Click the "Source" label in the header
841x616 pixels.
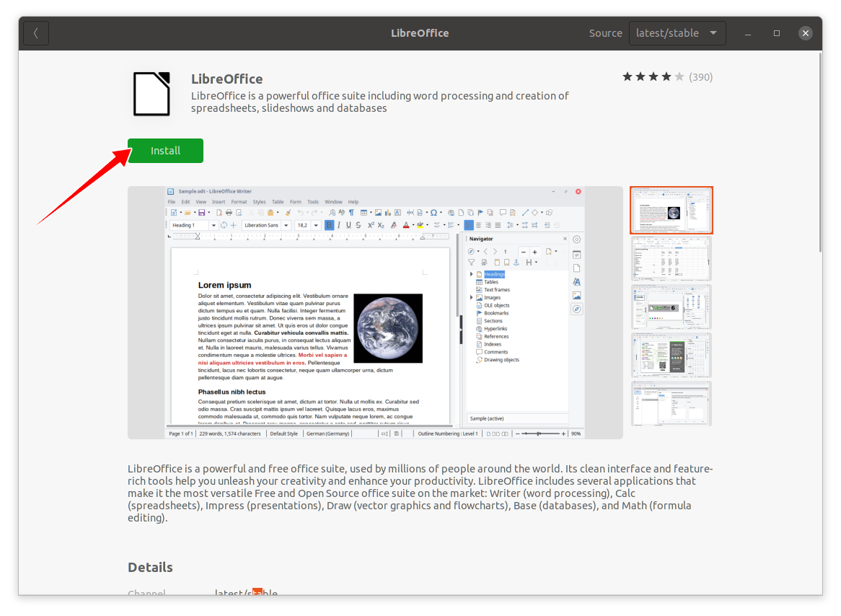tap(606, 33)
